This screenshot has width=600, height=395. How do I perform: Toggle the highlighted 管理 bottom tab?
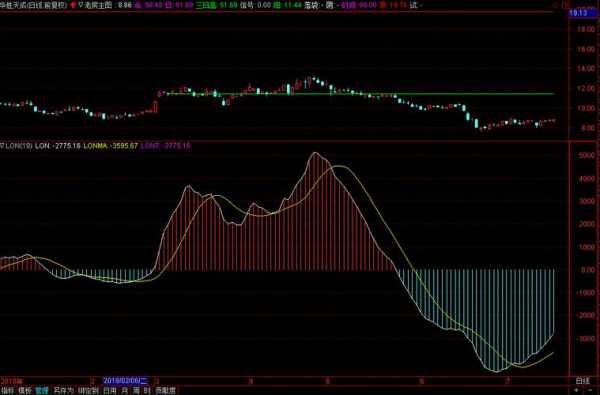[x=42, y=391]
